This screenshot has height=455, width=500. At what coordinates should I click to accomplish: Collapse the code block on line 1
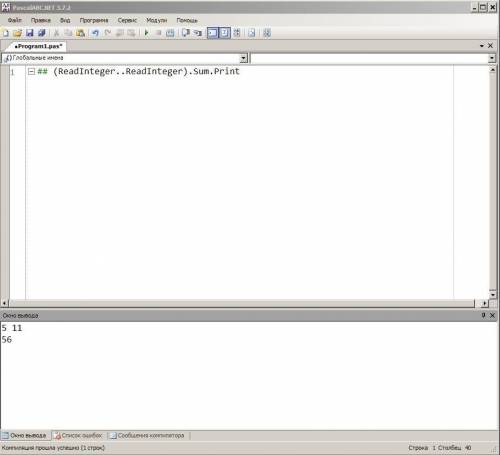click(x=31, y=71)
